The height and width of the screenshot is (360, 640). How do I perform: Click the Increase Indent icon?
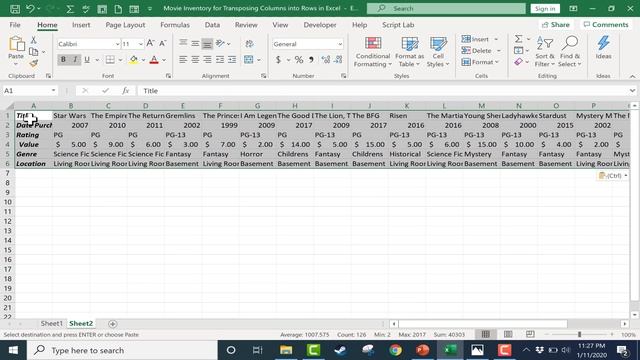point(232,60)
